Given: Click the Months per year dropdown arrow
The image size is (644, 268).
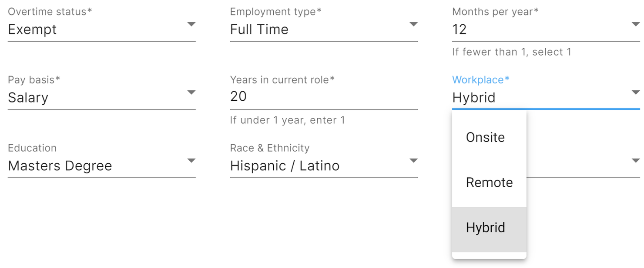Looking at the screenshot, I should pos(635,25).
